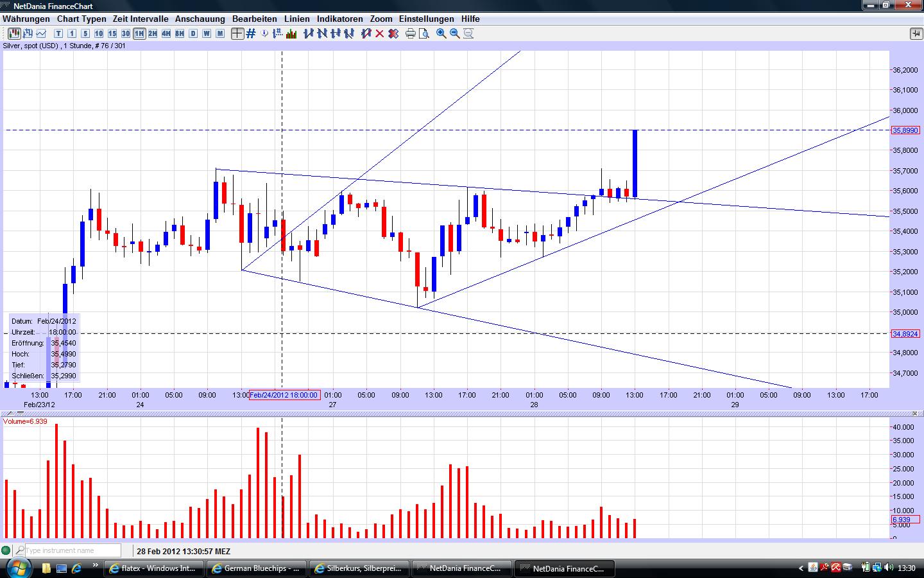The image size is (924, 578).
Task: Select the 4H interval button
Action: tap(166, 33)
